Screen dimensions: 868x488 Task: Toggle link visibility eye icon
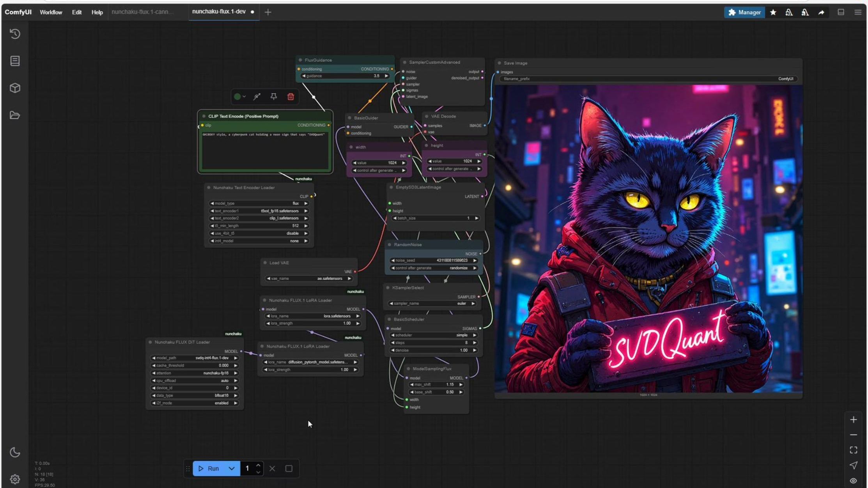(854, 481)
